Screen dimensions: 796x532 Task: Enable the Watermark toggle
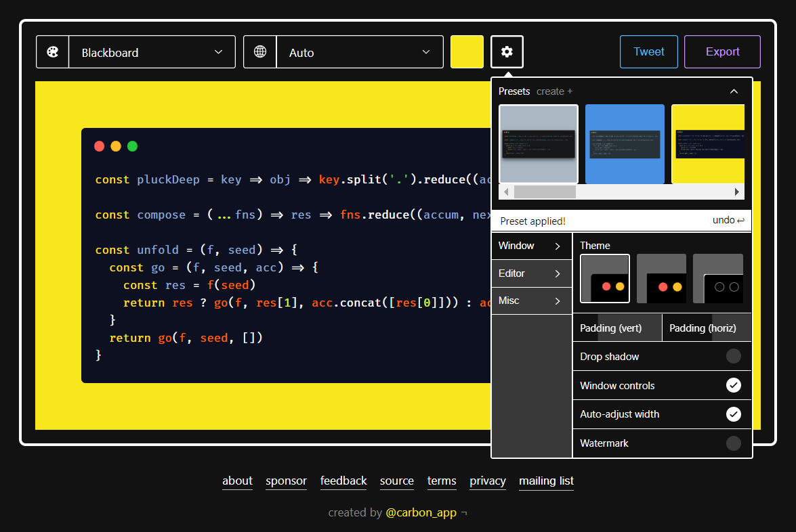[x=733, y=443]
